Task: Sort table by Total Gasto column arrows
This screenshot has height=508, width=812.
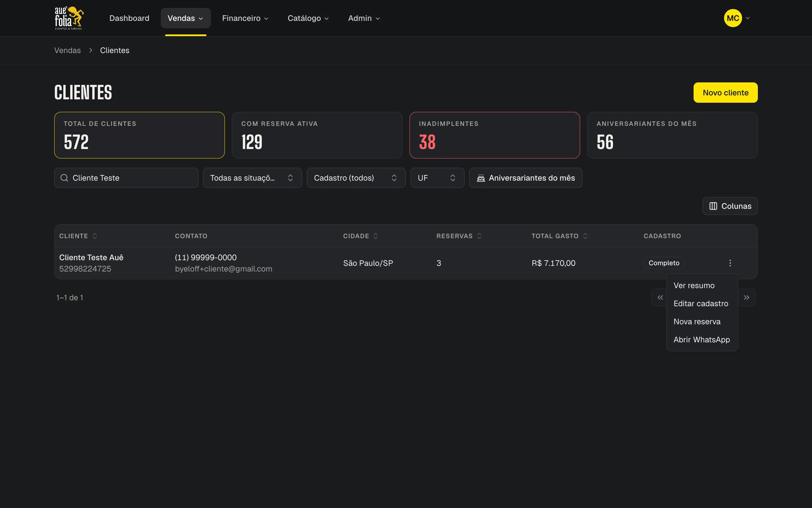Action: point(585,236)
